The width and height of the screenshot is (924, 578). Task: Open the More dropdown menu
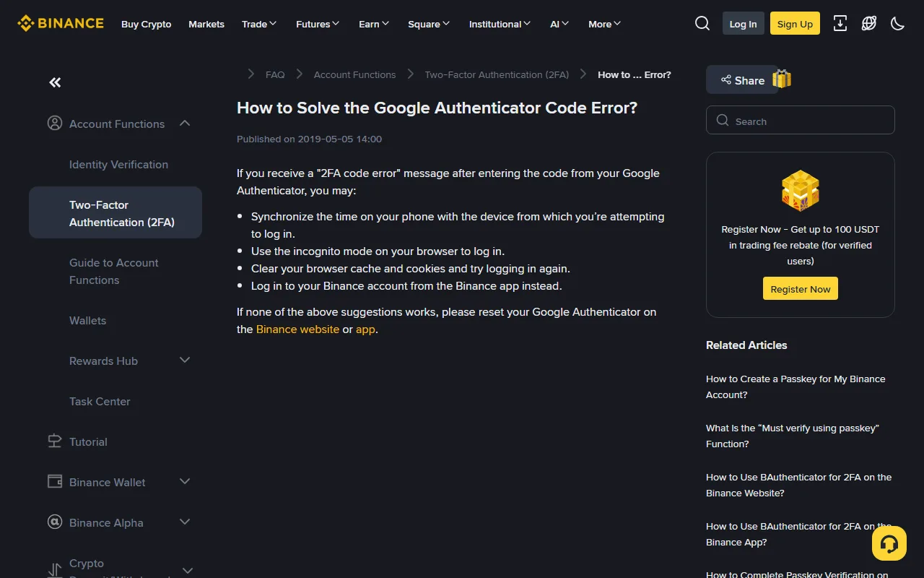click(x=605, y=24)
